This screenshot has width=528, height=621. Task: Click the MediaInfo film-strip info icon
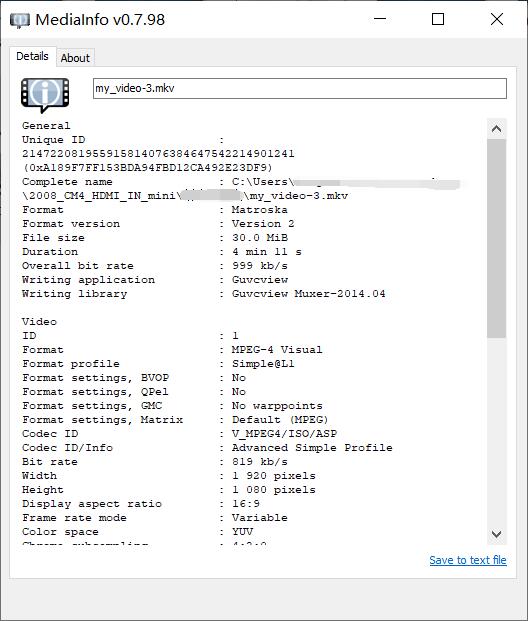point(45,95)
